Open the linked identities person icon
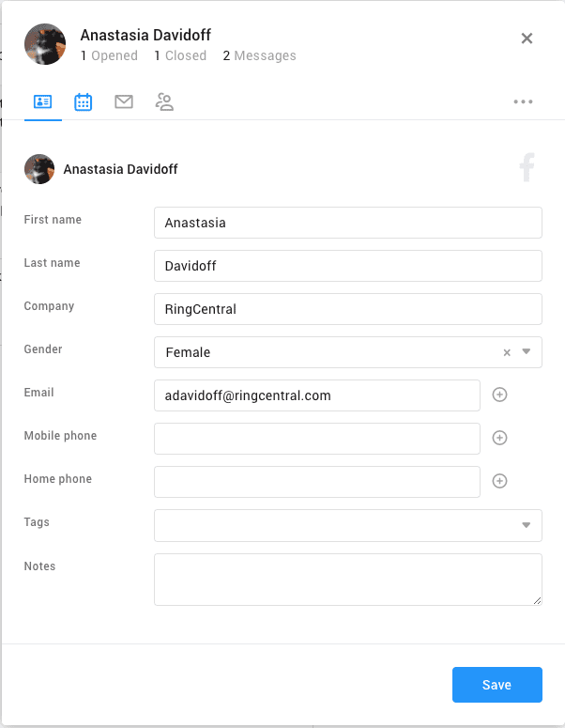This screenshot has height=728, width=565. coord(164,102)
